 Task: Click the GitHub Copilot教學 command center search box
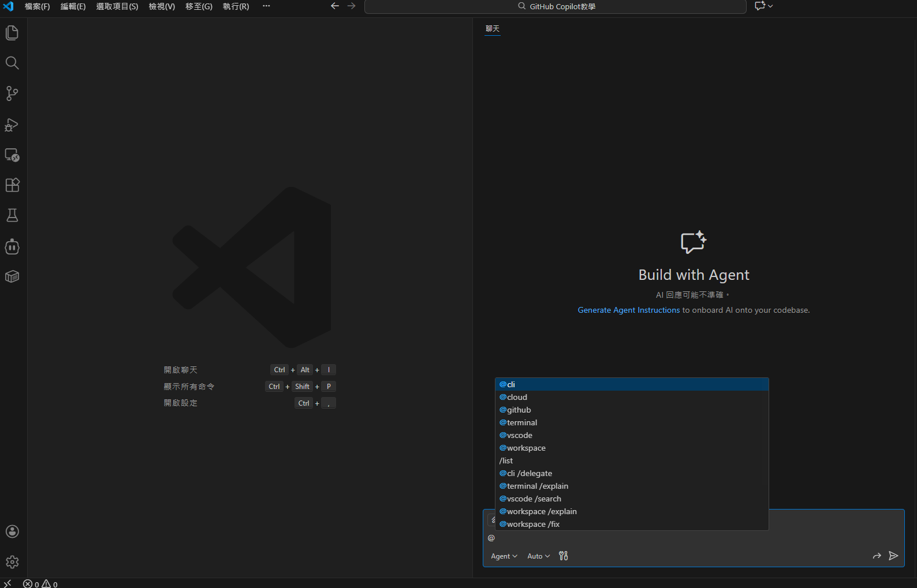coord(556,6)
